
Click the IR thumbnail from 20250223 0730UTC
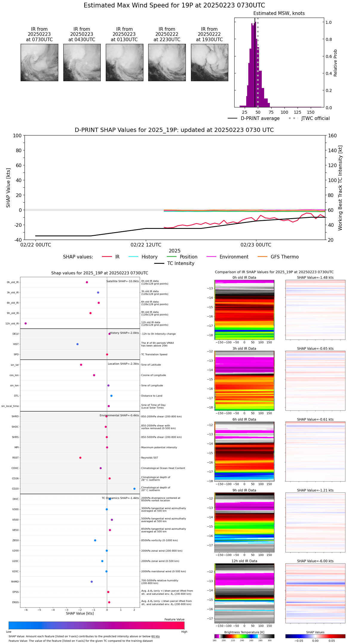pos(39,62)
